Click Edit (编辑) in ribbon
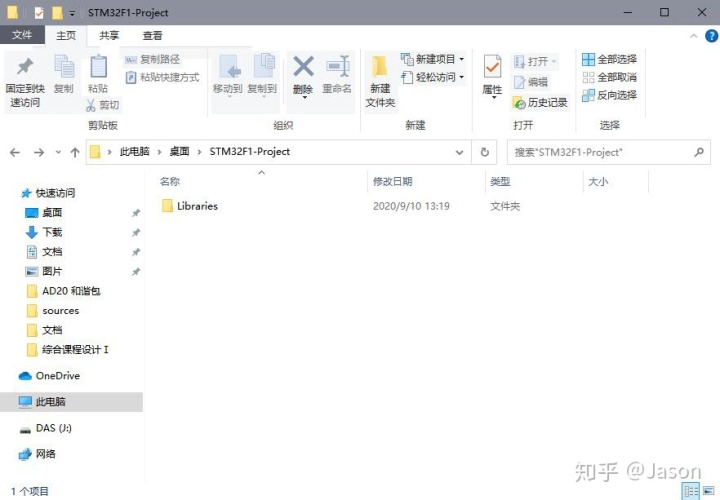This screenshot has height=500, width=720. 530,82
